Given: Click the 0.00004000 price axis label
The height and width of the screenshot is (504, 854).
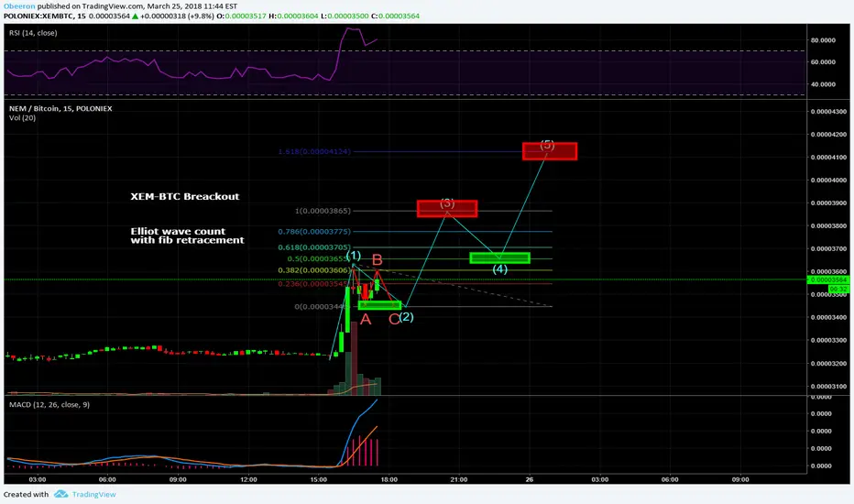Looking at the screenshot, I should pyautogui.click(x=828, y=180).
